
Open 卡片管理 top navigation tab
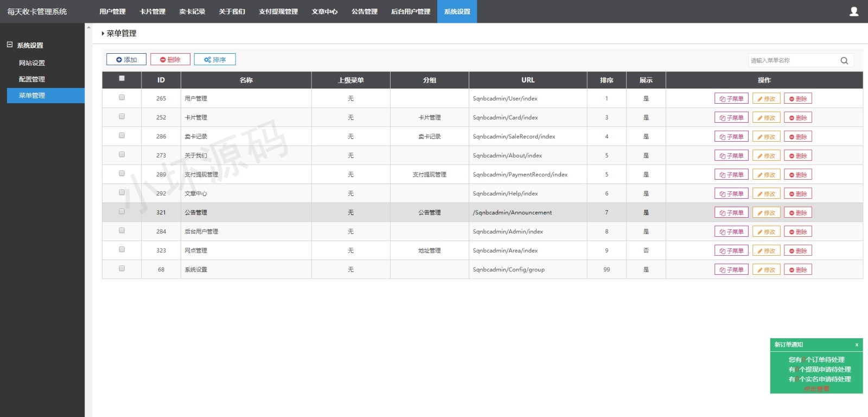[152, 11]
